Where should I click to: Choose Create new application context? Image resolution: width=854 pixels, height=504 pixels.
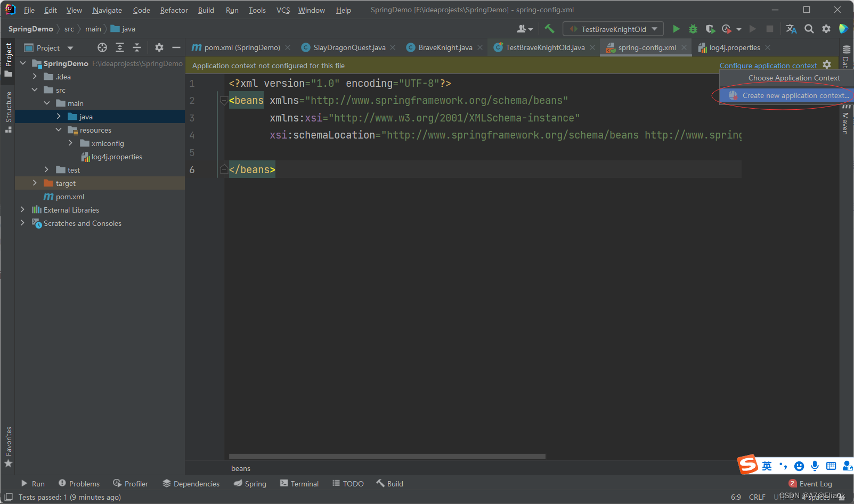pyautogui.click(x=786, y=95)
